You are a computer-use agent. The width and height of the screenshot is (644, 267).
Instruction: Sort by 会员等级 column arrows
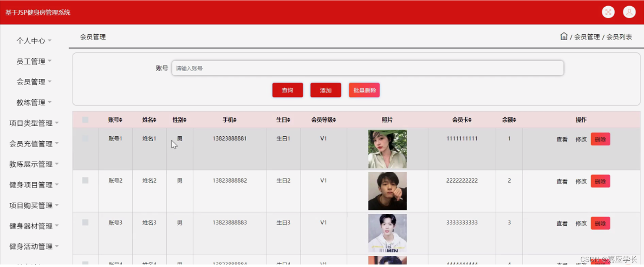(x=334, y=120)
